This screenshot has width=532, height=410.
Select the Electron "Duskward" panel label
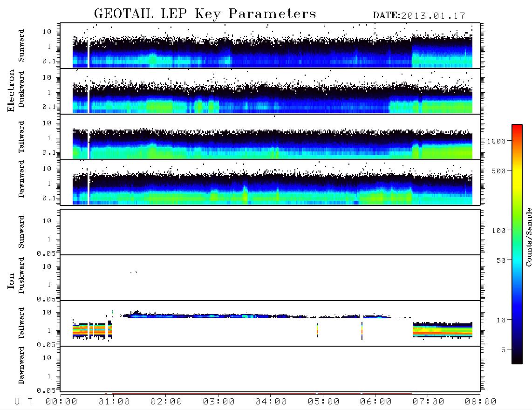tap(21, 89)
